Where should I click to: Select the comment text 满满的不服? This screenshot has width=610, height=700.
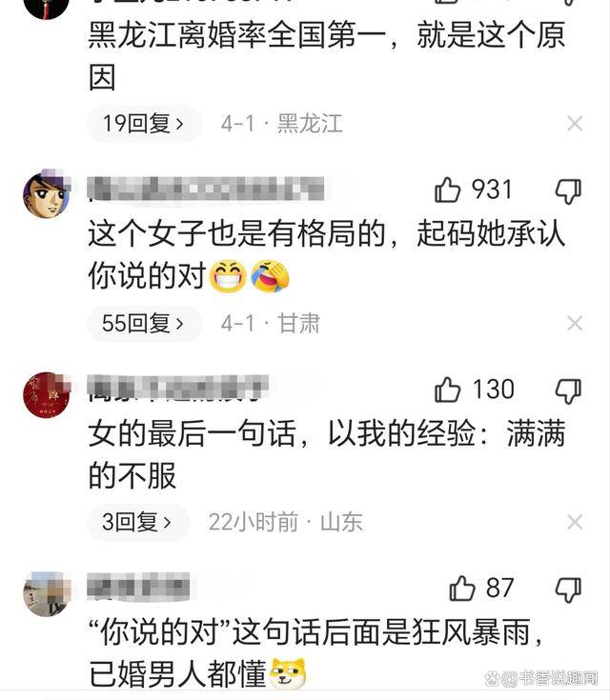[327, 454]
